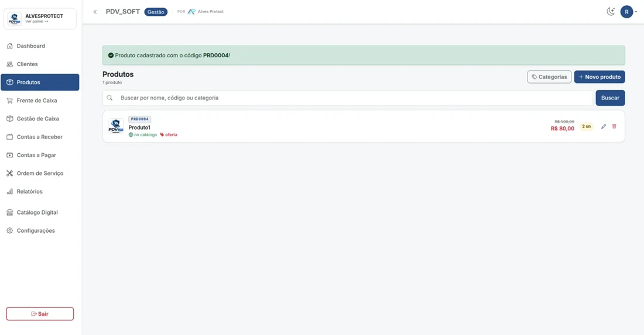Click the Contas a Pagar icon
The height and width of the screenshot is (335, 644).
10,155
